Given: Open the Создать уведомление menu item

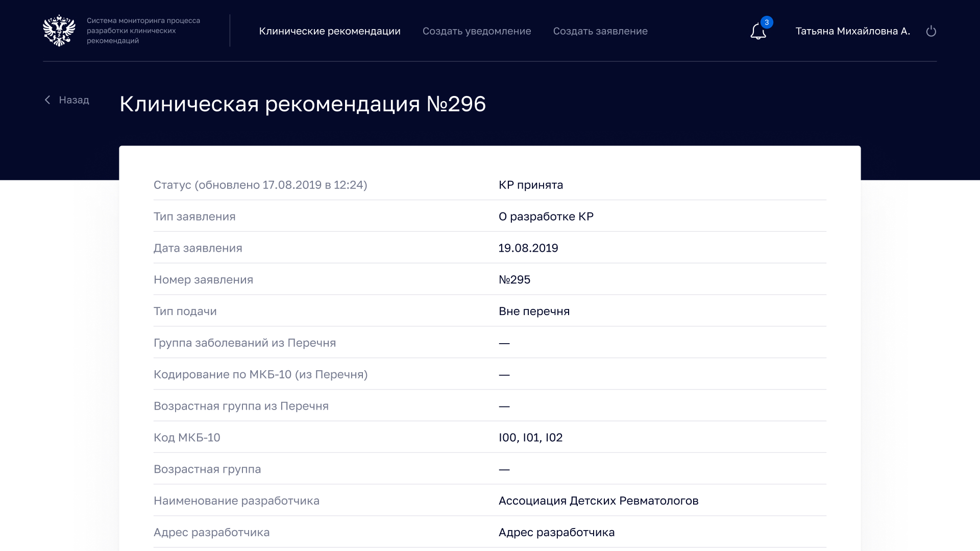Looking at the screenshot, I should [x=477, y=31].
